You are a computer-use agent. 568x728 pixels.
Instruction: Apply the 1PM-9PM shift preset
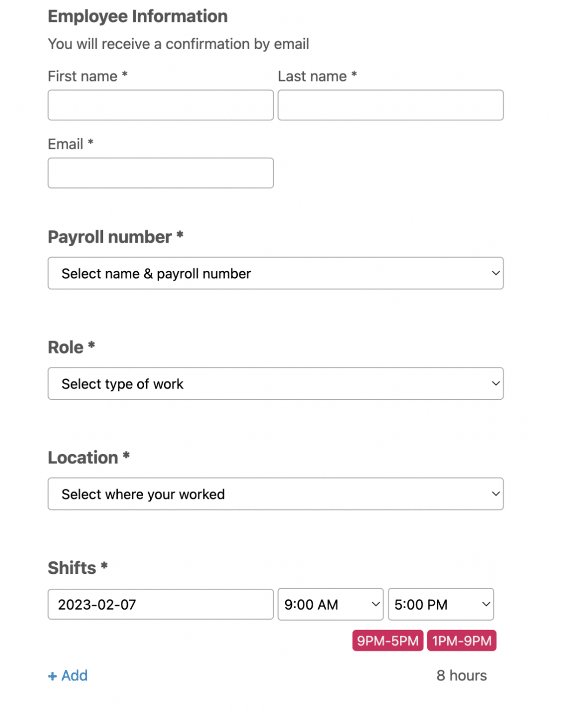(462, 640)
